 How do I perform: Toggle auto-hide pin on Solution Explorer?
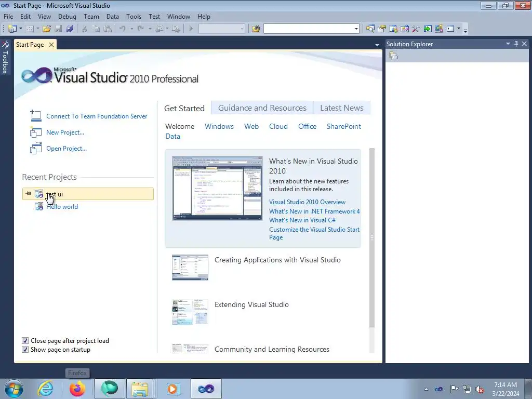(516, 44)
